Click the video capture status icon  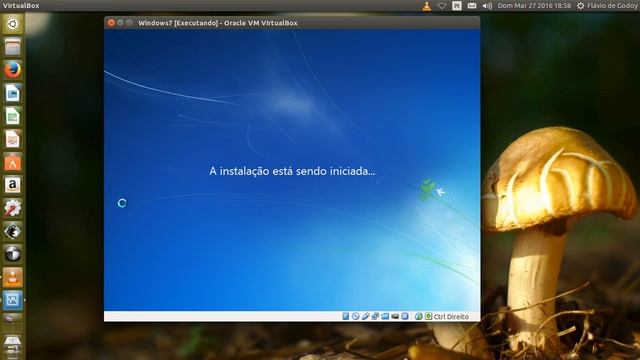(395, 316)
